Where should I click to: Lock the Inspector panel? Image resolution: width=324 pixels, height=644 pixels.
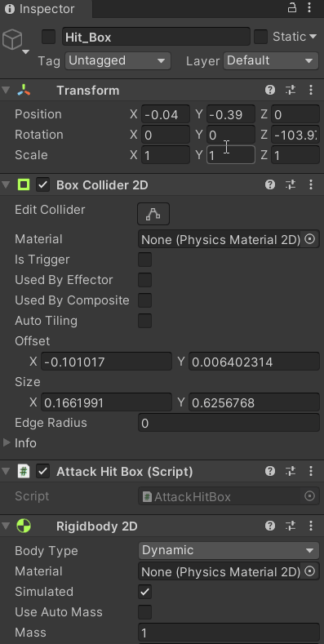292,8
